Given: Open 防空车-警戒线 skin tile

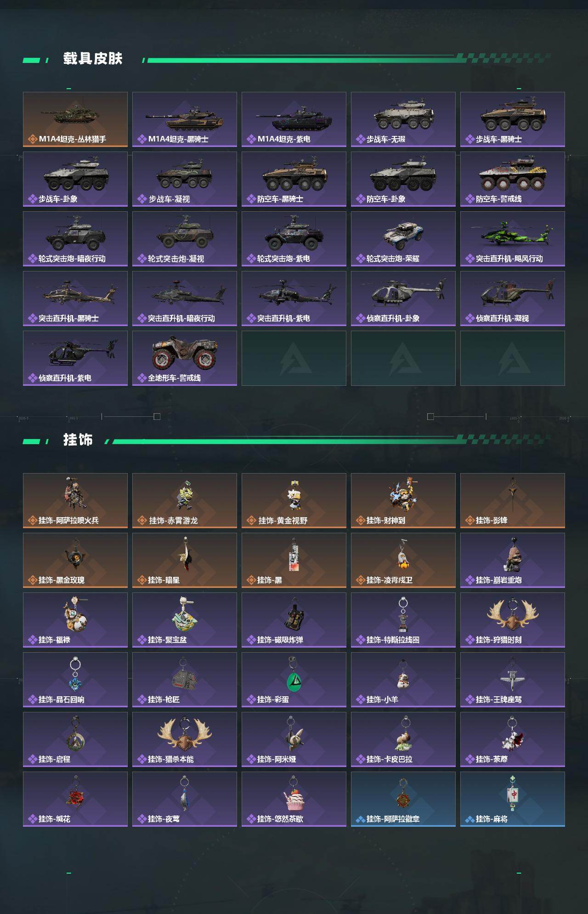Looking at the screenshot, I should click(x=513, y=179).
